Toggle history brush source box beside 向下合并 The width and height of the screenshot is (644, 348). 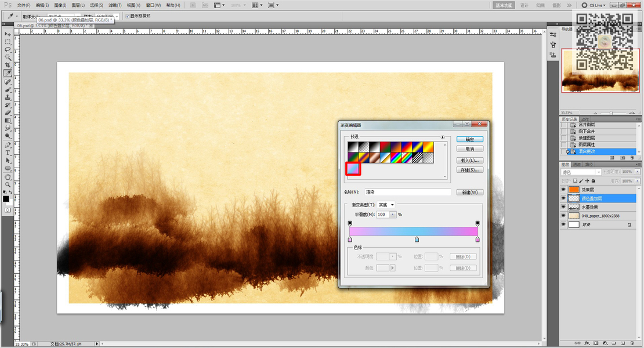[564, 131]
